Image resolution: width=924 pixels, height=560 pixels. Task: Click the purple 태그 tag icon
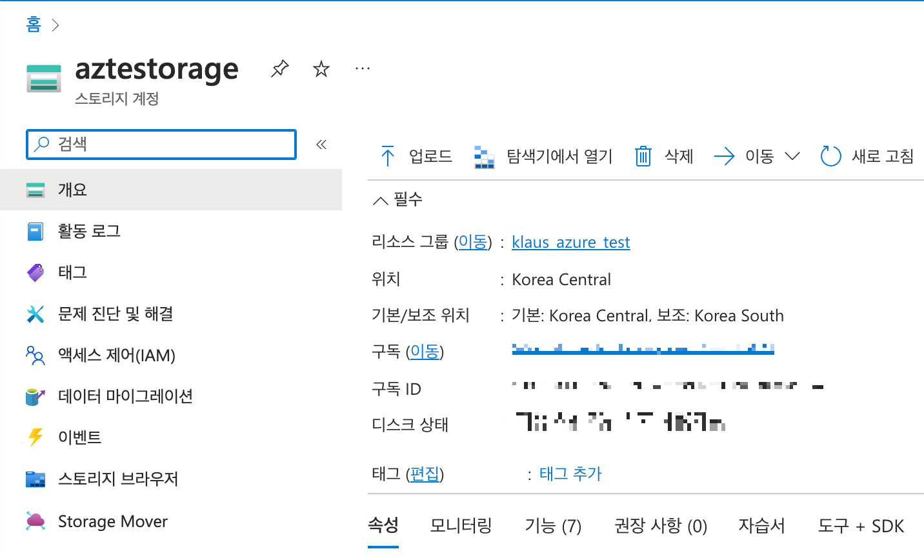(x=35, y=272)
